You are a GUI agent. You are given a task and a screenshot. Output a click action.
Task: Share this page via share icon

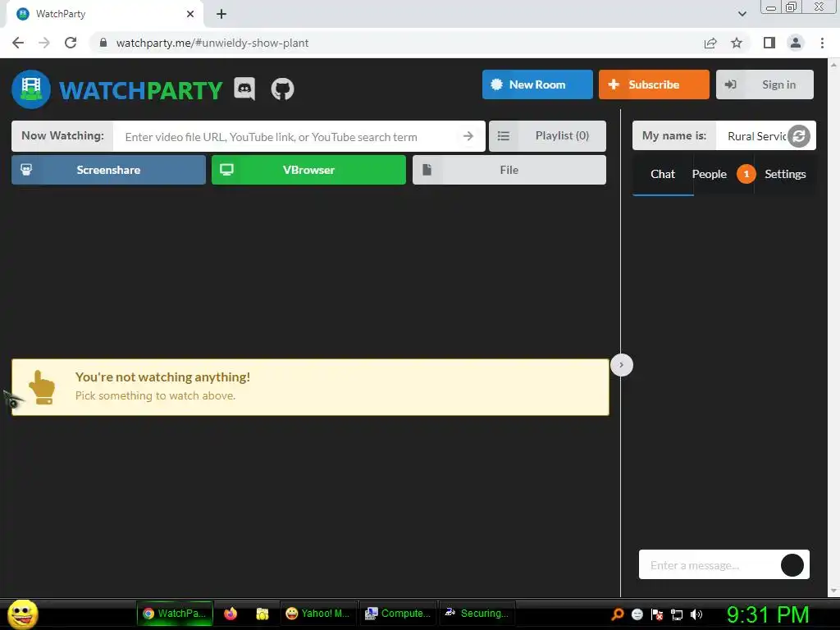pyautogui.click(x=710, y=43)
